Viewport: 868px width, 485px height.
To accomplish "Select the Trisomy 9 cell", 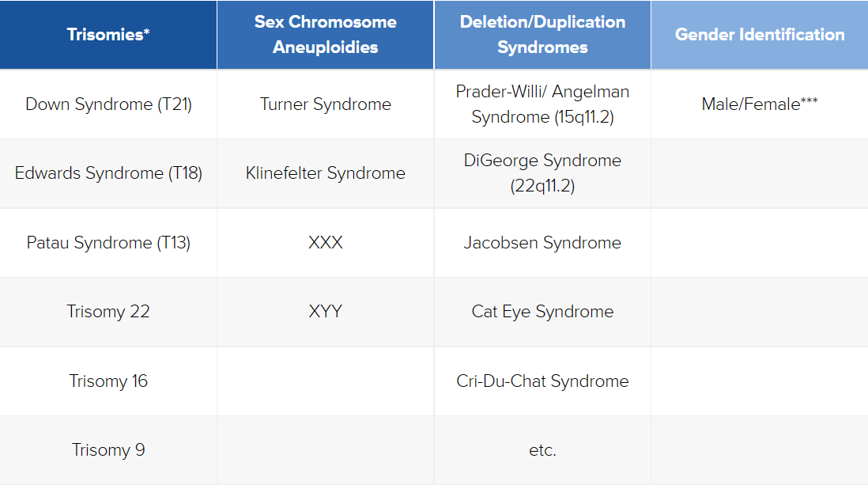I will pos(108,450).
